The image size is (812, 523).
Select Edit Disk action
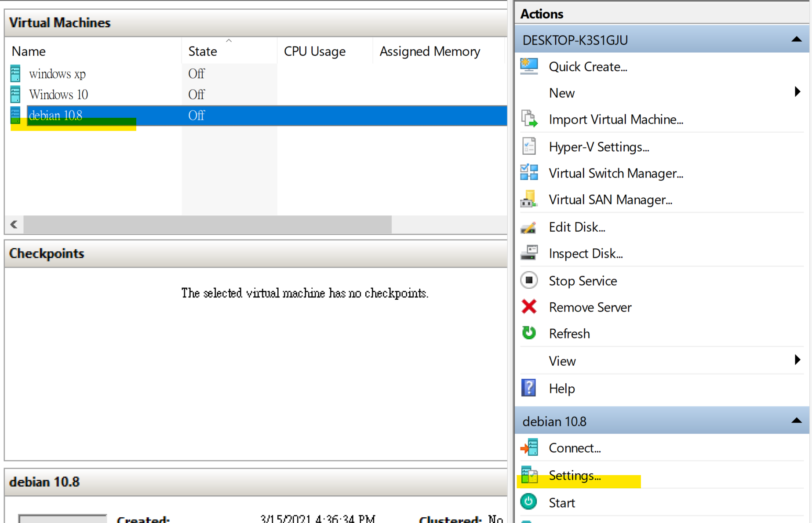[577, 227]
